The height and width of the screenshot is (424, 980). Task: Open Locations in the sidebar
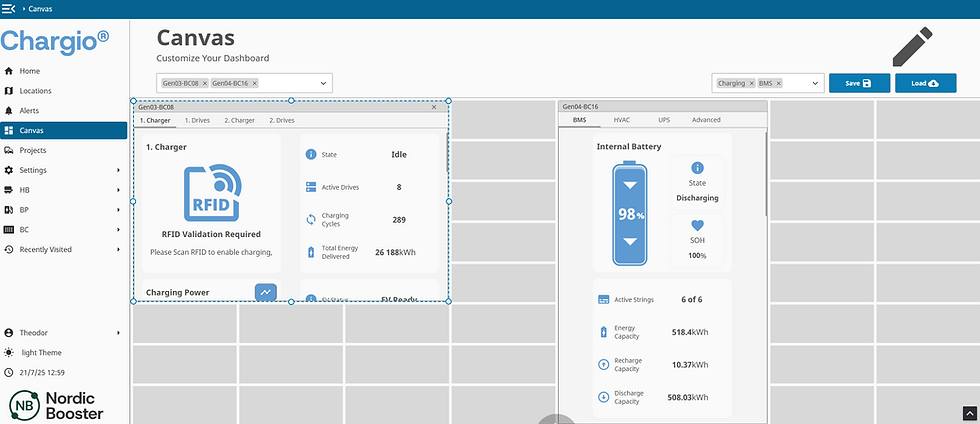pos(64,91)
